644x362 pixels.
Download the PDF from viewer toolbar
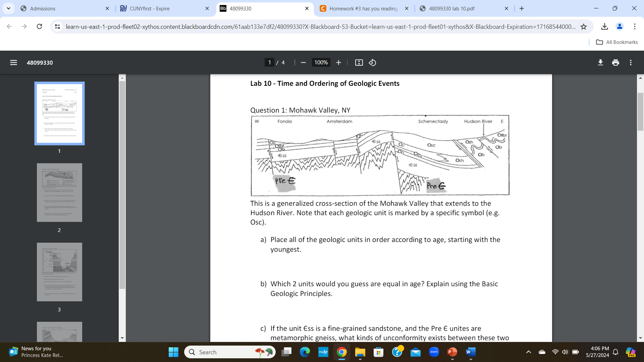(600, 63)
